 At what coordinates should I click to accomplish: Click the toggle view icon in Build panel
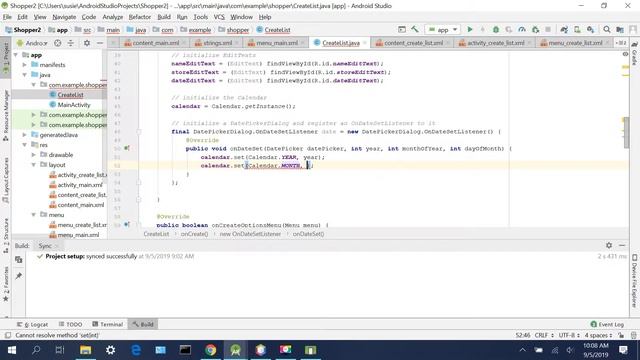coord(19,260)
